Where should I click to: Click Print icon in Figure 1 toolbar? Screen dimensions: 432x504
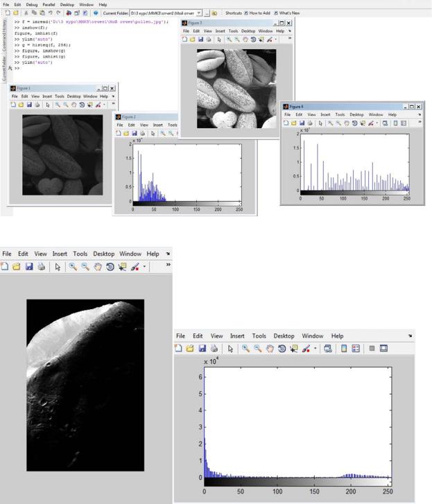click(x=37, y=105)
